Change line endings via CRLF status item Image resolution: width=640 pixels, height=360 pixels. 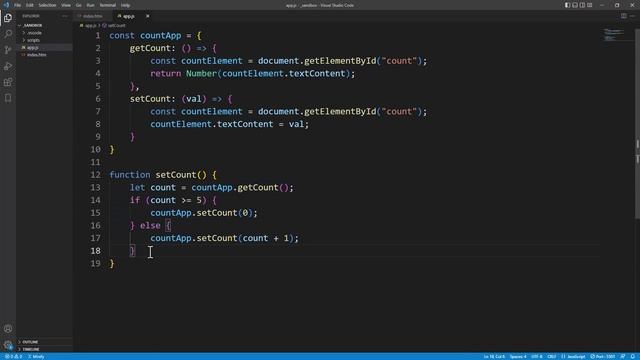(551, 356)
